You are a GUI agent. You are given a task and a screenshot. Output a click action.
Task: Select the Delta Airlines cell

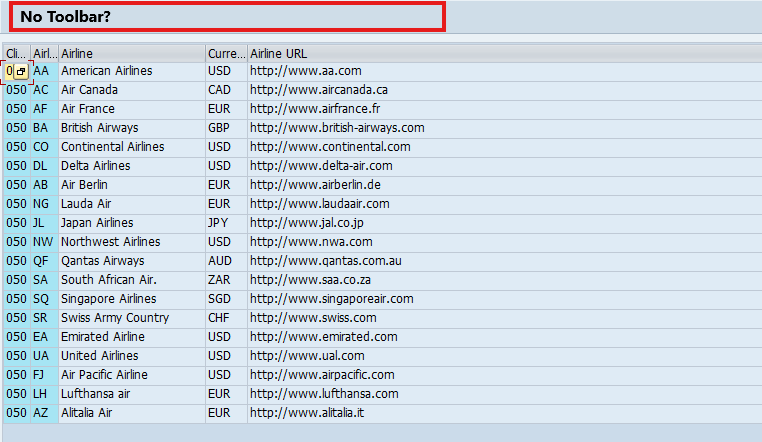coord(132,166)
